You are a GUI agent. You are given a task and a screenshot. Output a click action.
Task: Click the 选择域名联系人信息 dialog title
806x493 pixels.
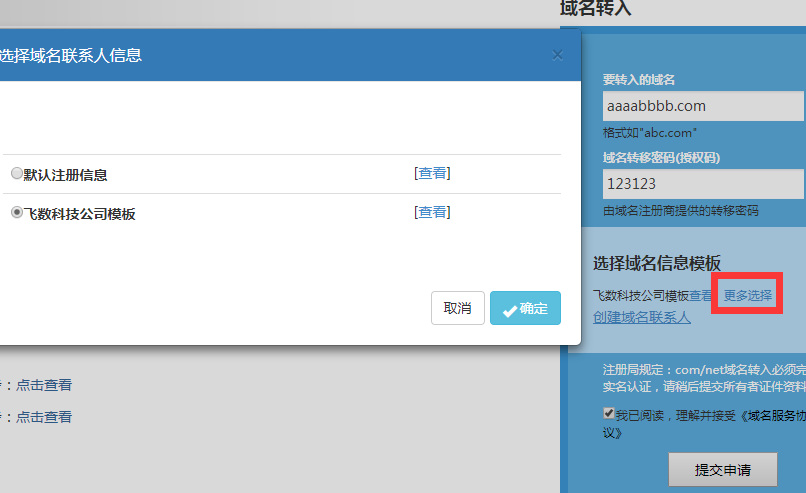click(70, 55)
